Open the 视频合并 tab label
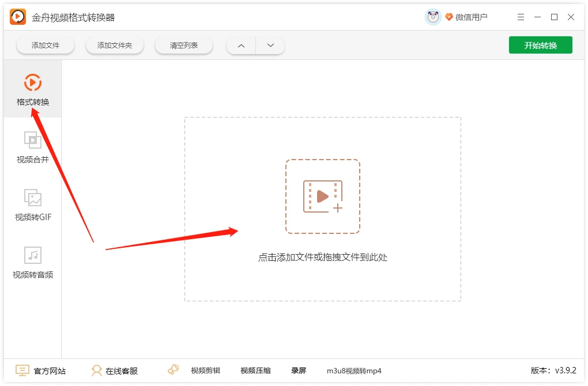 [33, 160]
